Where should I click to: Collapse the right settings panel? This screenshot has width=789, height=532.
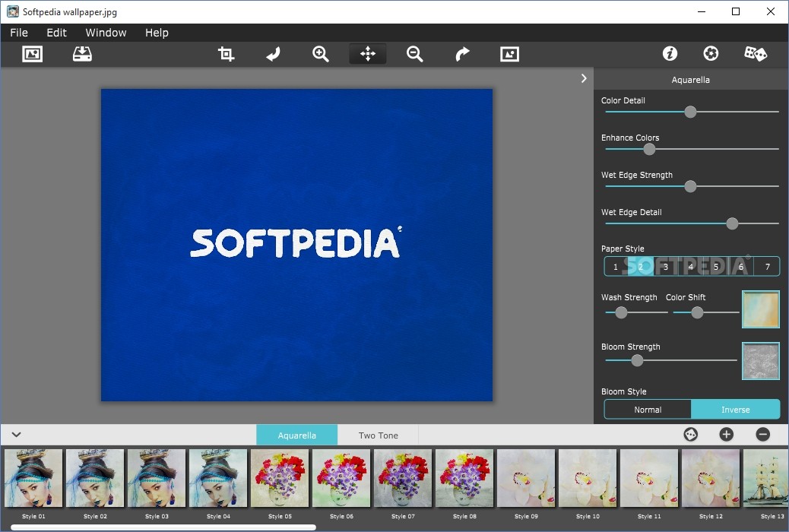pos(584,78)
